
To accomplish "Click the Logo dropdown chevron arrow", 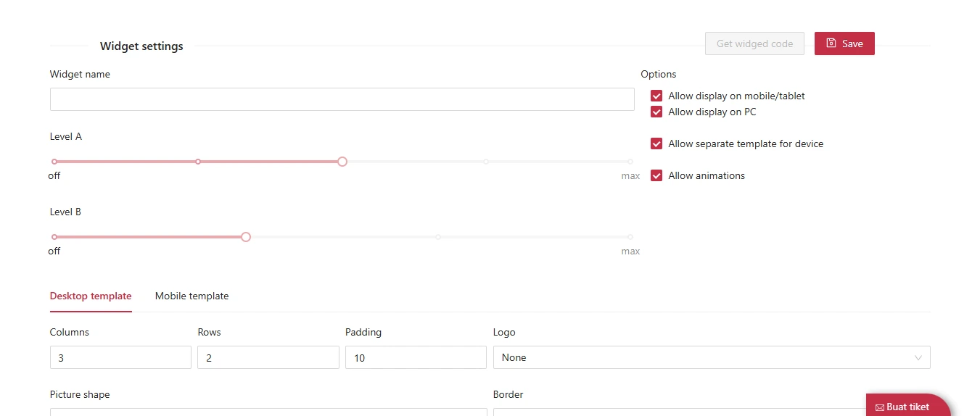I will click(x=918, y=358).
